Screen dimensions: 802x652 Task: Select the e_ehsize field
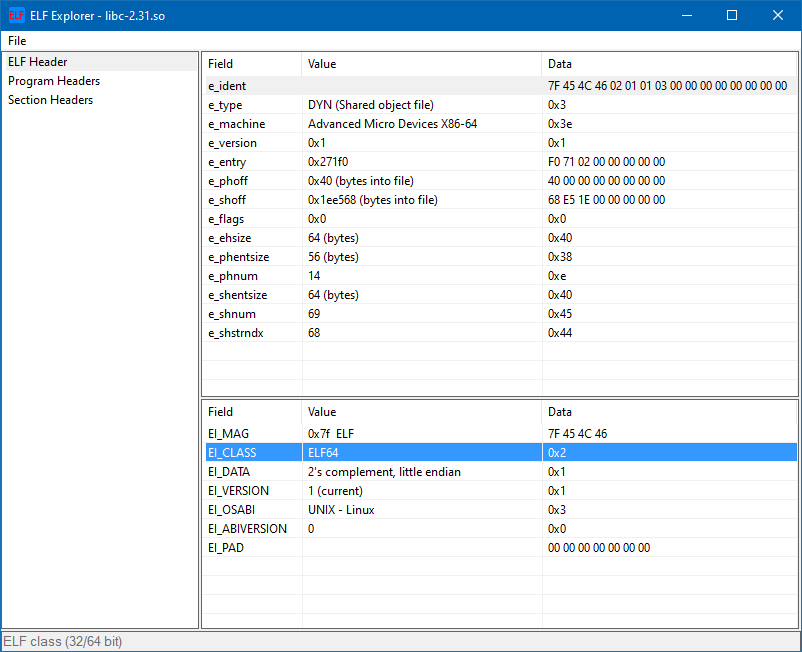(229, 238)
